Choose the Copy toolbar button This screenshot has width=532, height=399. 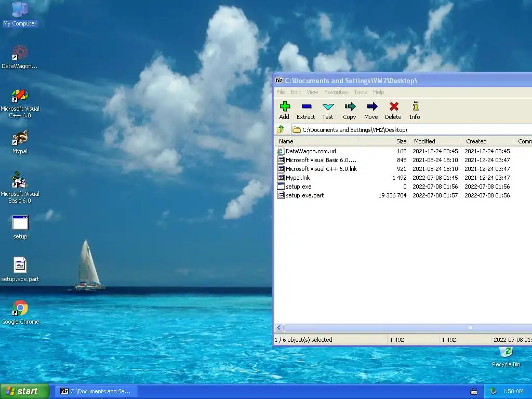(x=350, y=110)
